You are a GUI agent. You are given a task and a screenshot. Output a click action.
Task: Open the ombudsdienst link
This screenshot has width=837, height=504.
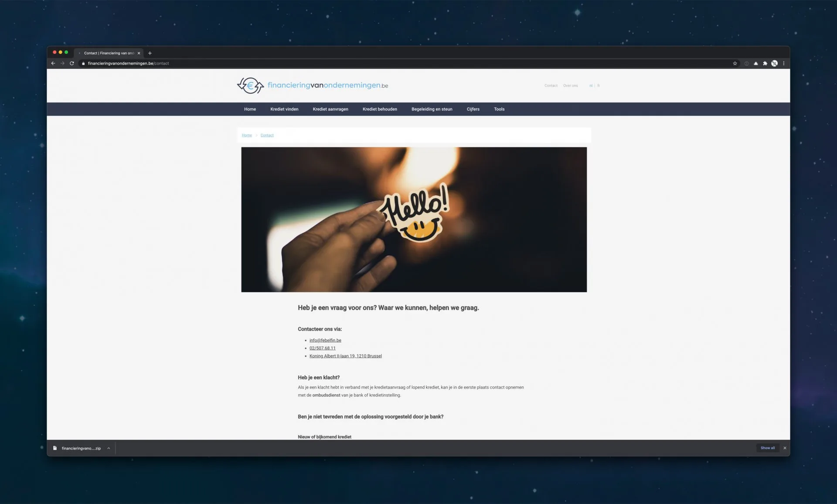point(326,395)
